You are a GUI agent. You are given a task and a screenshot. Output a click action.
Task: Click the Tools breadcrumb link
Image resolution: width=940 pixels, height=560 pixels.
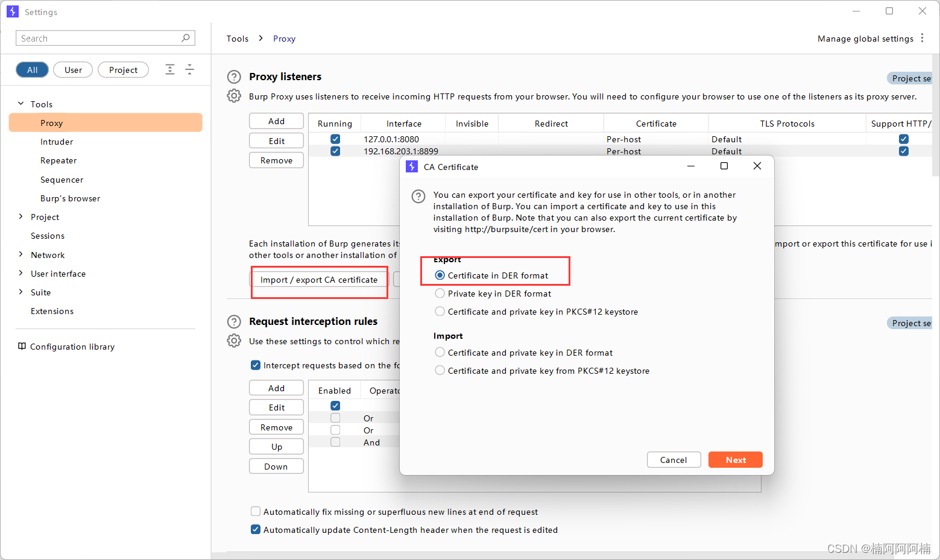tap(238, 39)
